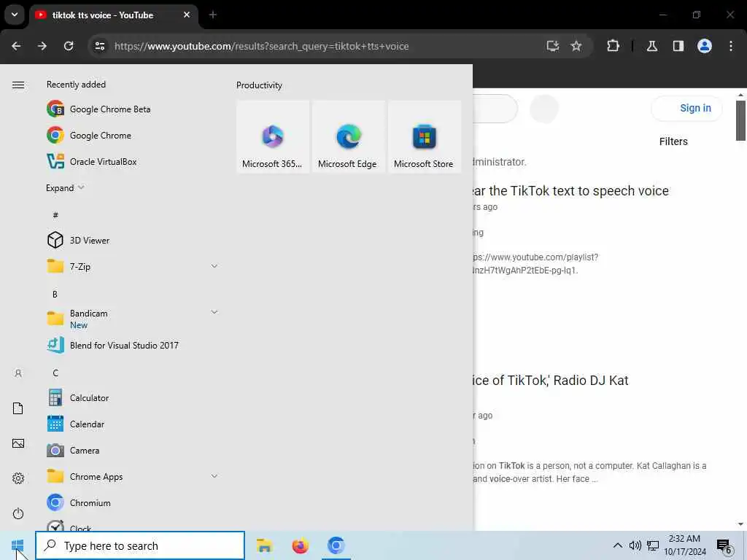Viewport: 747px width, 560px height.
Task: Open volume control in system tray
Action: (x=635, y=545)
